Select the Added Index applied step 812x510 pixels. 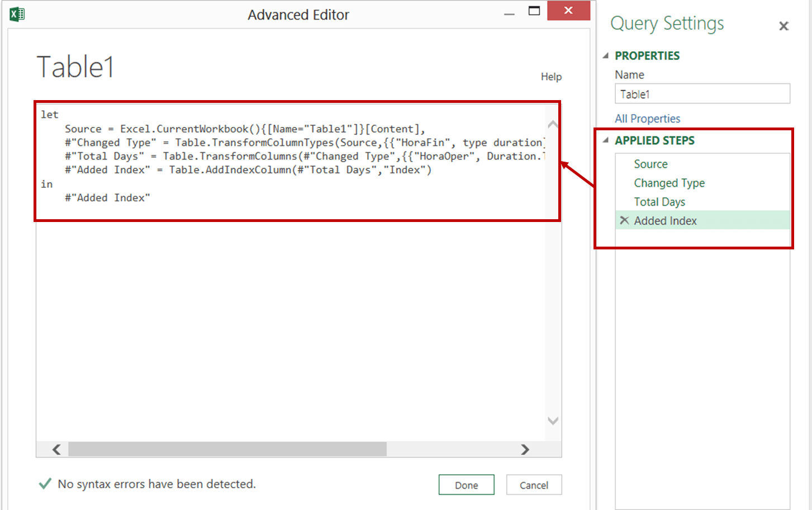(666, 220)
